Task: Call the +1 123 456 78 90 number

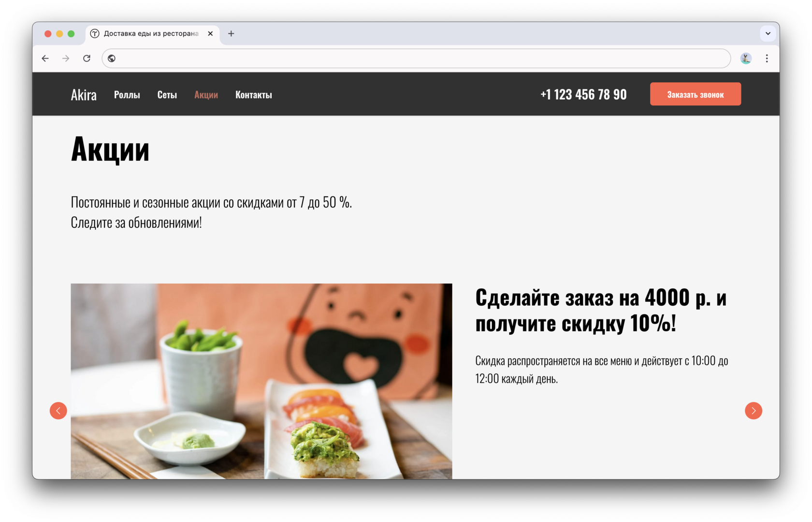Action: click(583, 94)
